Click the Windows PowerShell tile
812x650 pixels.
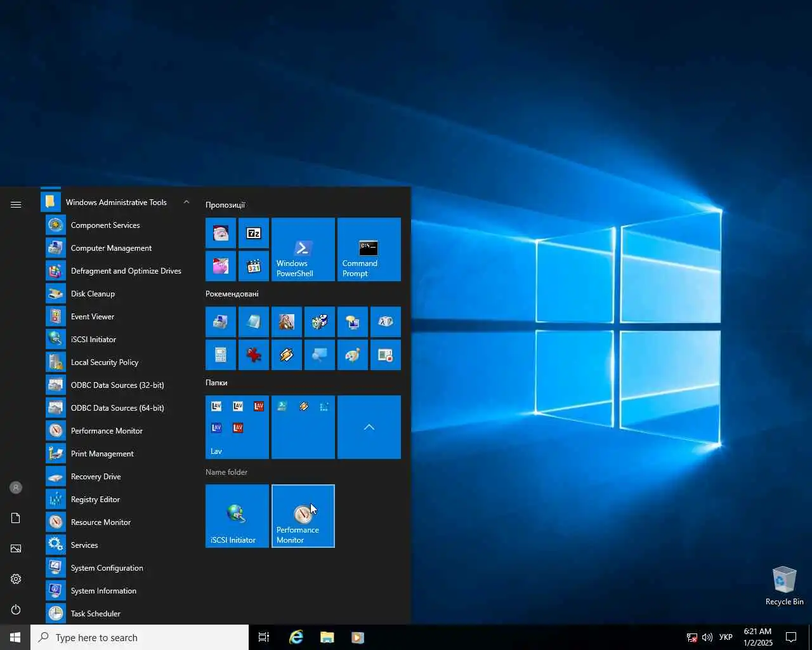[x=303, y=249]
